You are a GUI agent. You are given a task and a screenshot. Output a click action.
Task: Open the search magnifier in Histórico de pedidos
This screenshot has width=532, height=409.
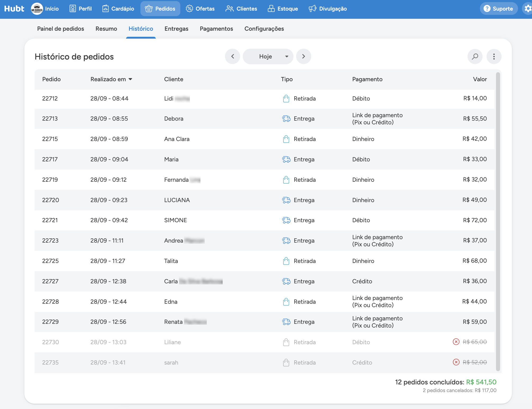click(x=475, y=56)
